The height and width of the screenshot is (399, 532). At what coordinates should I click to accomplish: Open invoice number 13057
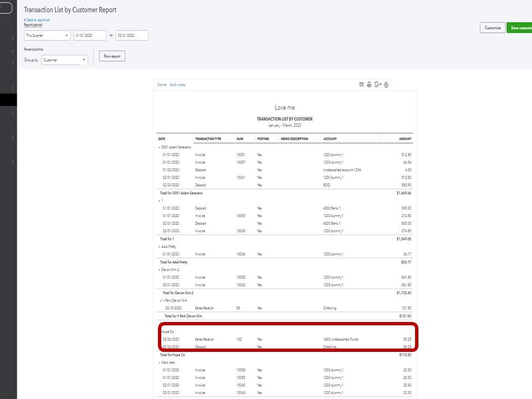(x=241, y=162)
